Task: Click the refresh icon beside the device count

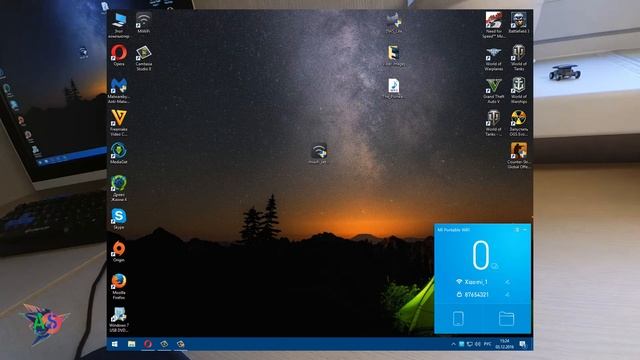Action: [x=495, y=266]
